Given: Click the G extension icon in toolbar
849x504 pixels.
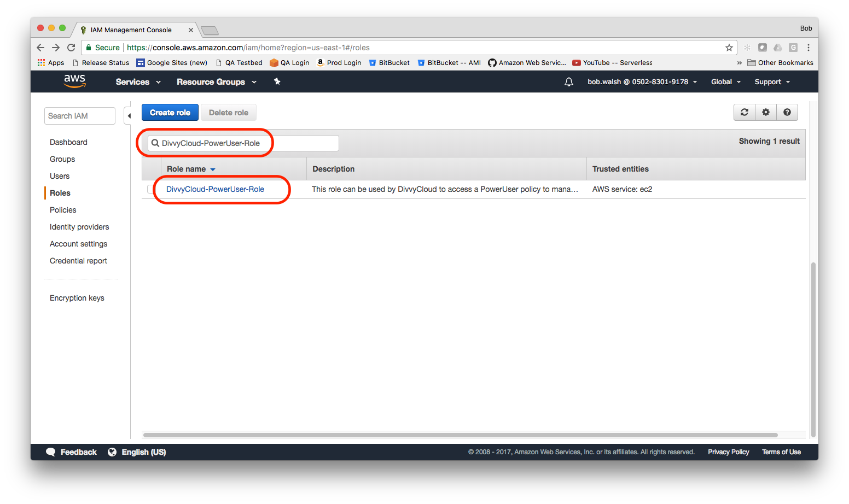Looking at the screenshot, I should click(793, 48).
